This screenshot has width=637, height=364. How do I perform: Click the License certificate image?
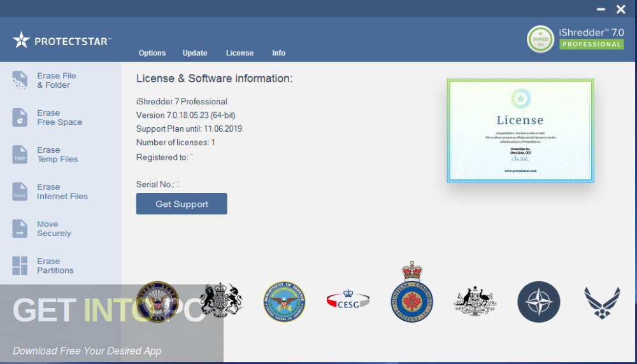520,130
